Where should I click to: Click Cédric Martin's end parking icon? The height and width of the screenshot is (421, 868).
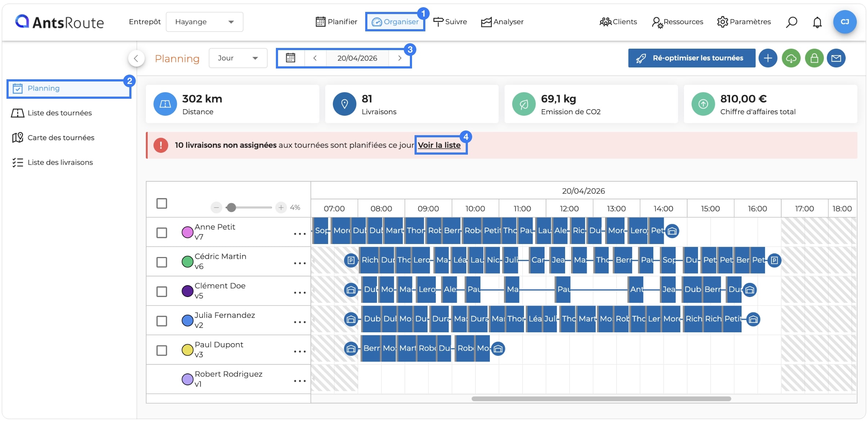pyautogui.click(x=774, y=260)
